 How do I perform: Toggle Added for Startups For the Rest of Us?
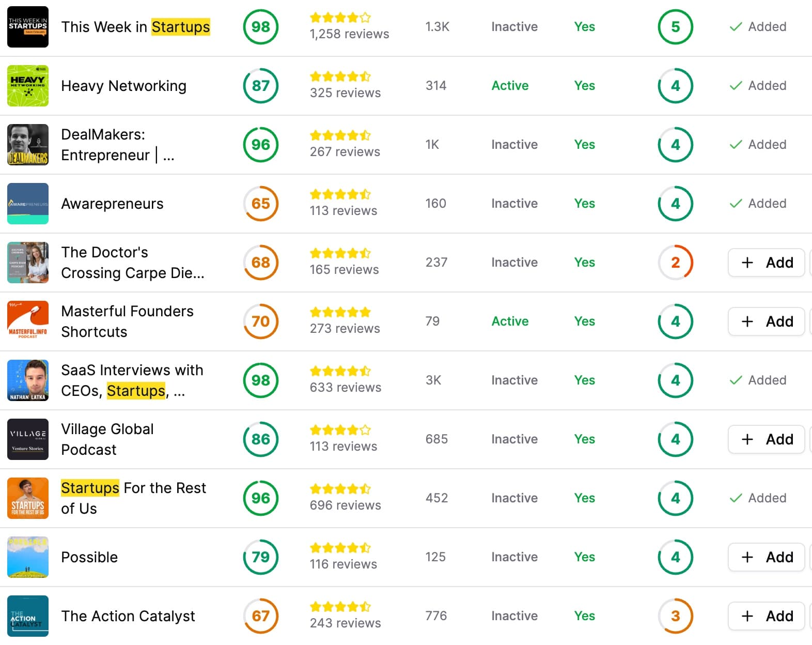tap(758, 498)
